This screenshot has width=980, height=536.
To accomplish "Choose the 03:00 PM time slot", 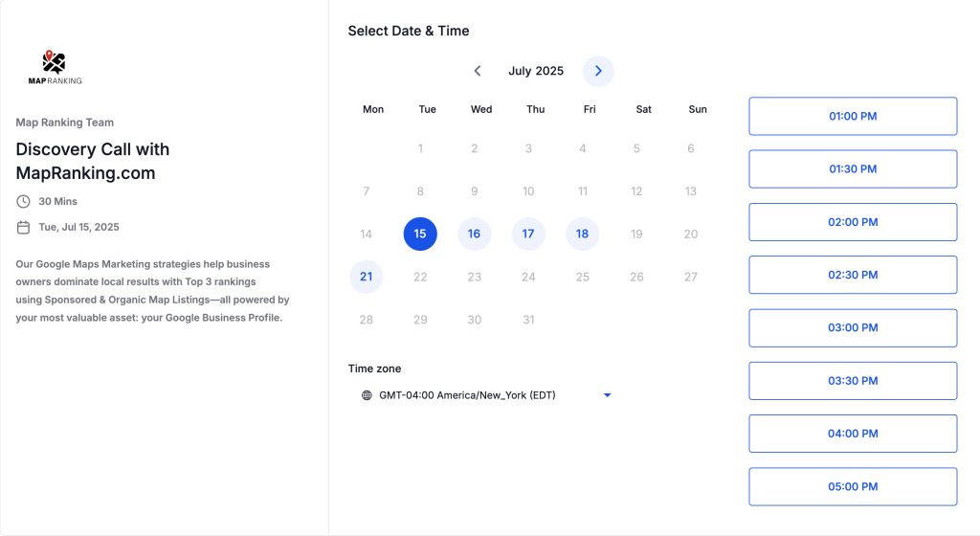I will [x=852, y=328].
